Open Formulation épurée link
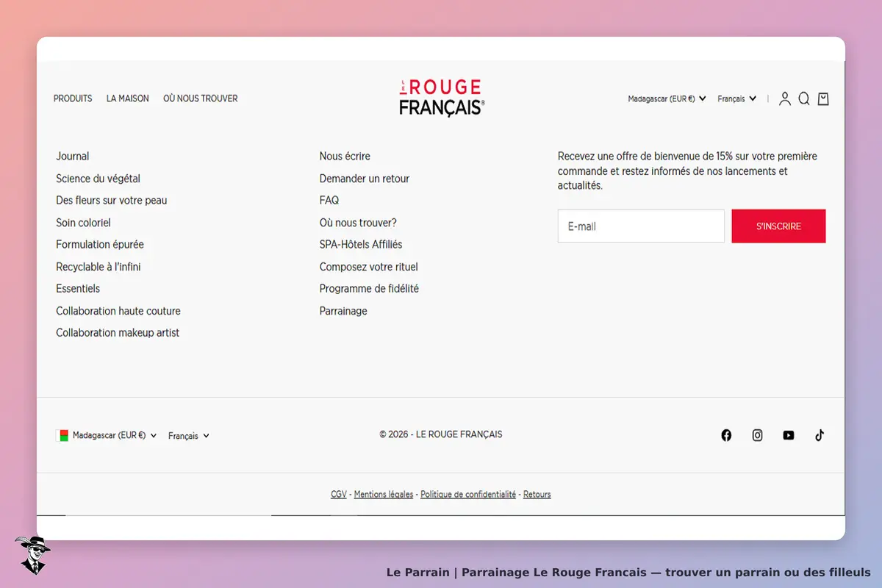The height and width of the screenshot is (588, 882). [100, 245]
